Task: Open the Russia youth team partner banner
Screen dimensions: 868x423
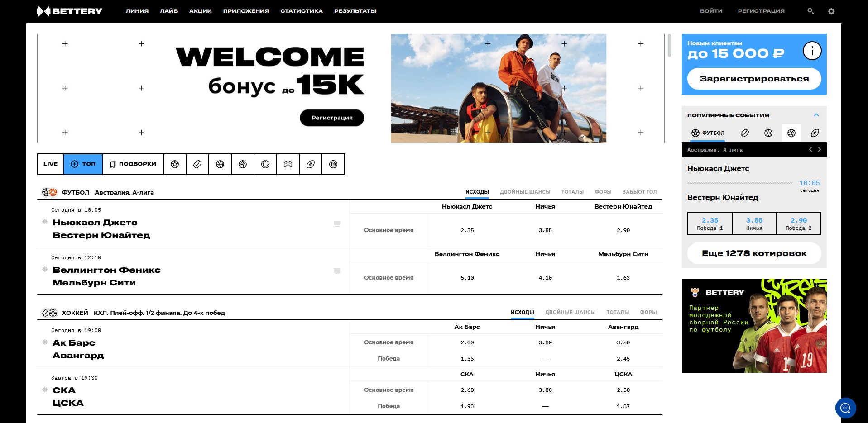Action: click(754, 326)
